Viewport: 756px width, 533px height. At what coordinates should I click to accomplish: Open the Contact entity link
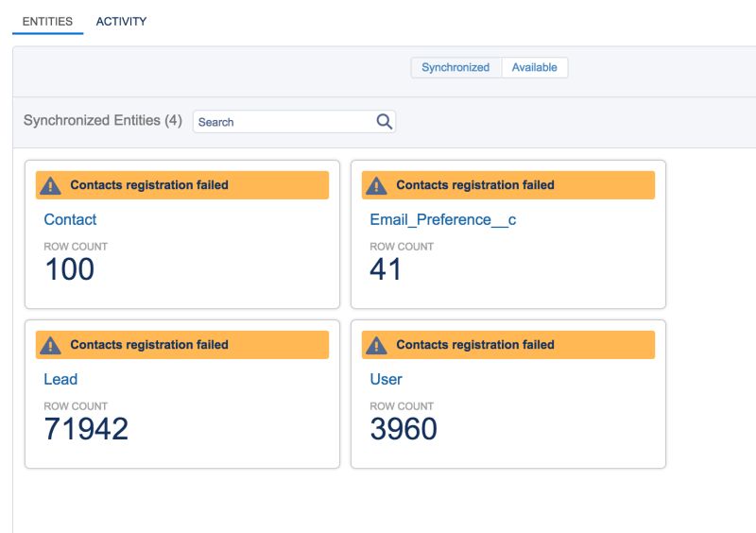(x=70, y=219)
